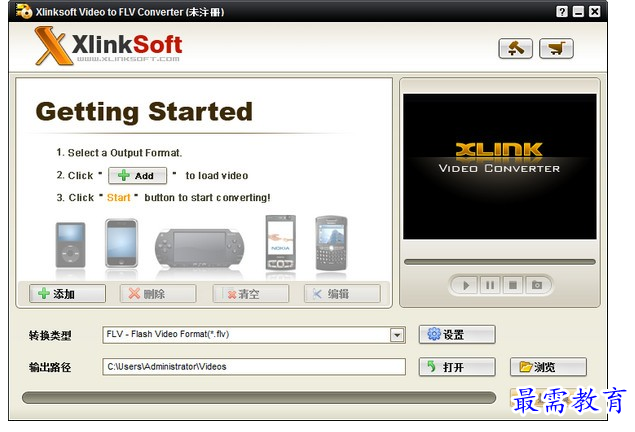635x432 pixels.
Task: Take a snapshot with the camera button
Action: coord(537,285)
